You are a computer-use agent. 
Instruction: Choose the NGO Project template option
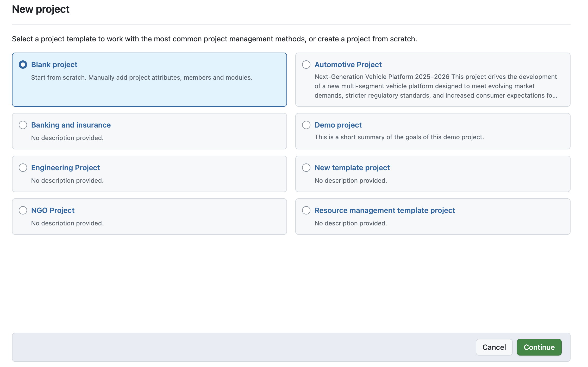[23, 210]
